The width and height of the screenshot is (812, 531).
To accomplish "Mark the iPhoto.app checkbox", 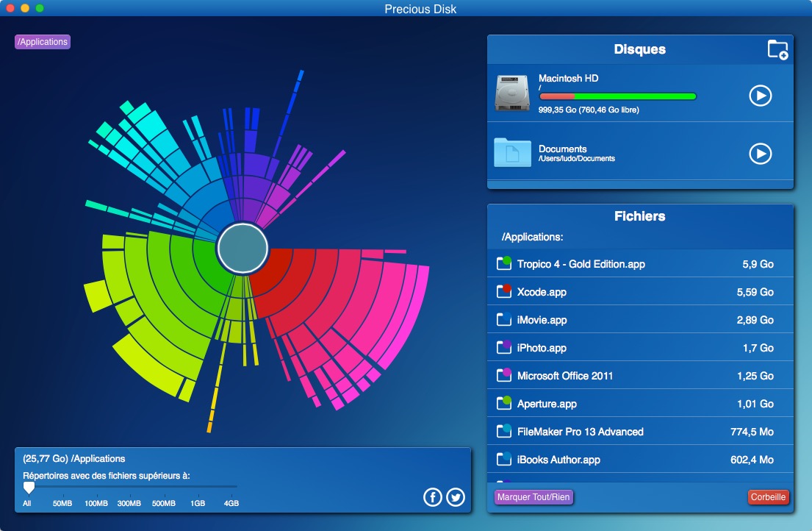I will point(504,347).
